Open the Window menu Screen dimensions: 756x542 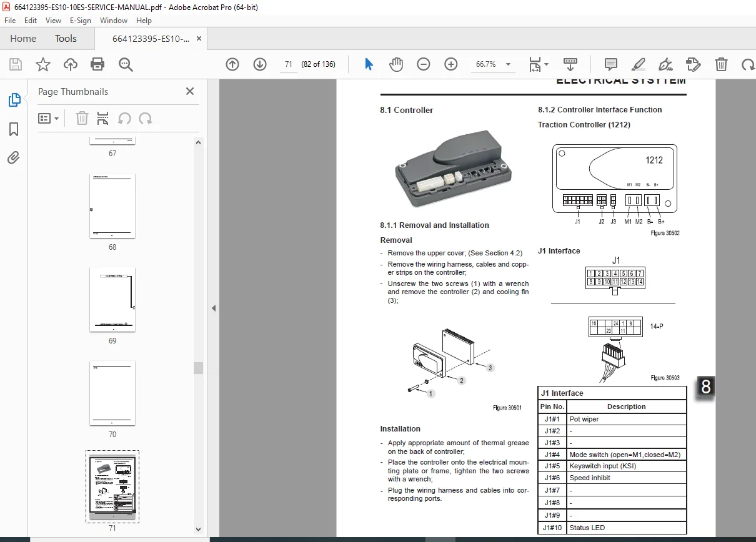[114, 20]
